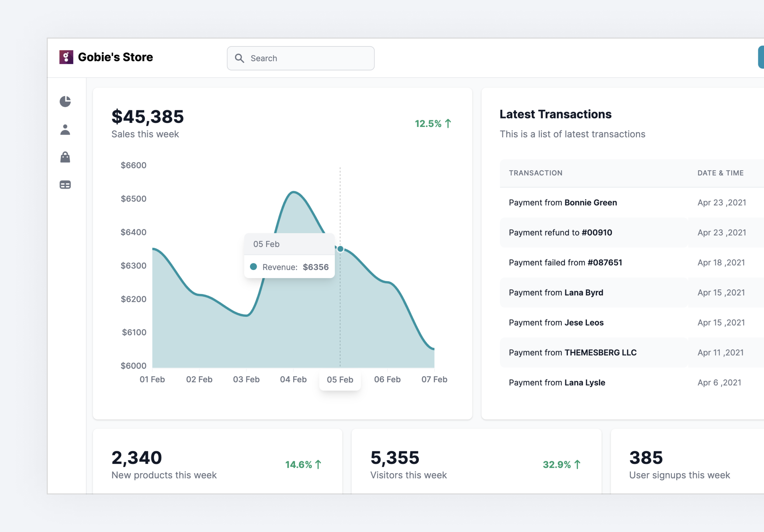
Task: Select the 05 Feb data point
Action: click(x=340, y=249)
